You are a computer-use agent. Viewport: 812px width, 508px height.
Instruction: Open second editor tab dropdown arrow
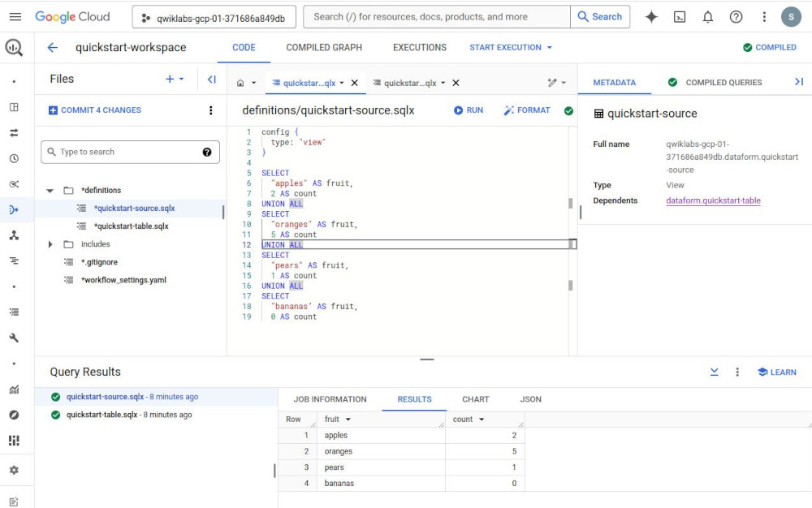443,83
